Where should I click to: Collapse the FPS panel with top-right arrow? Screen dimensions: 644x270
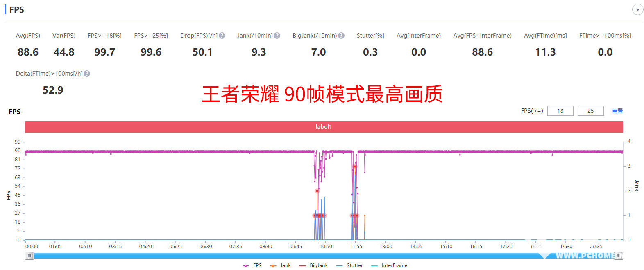pos(637,9)
